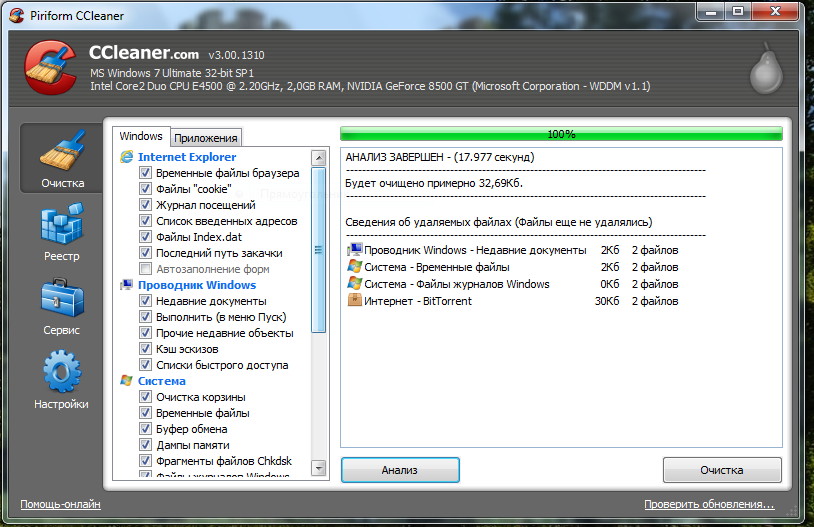814x527 pixels.
Task: Click the CCleaner logo in header
Action: [50, 68]
